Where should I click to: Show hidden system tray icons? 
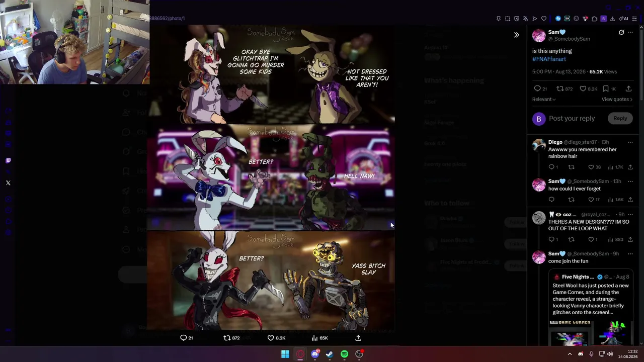point(570,354)
